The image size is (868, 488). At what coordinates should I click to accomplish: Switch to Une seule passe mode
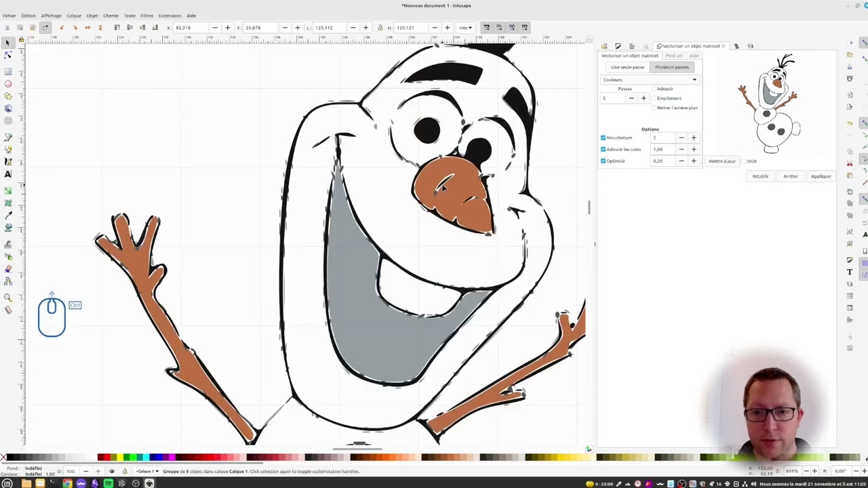click(627, 67)
